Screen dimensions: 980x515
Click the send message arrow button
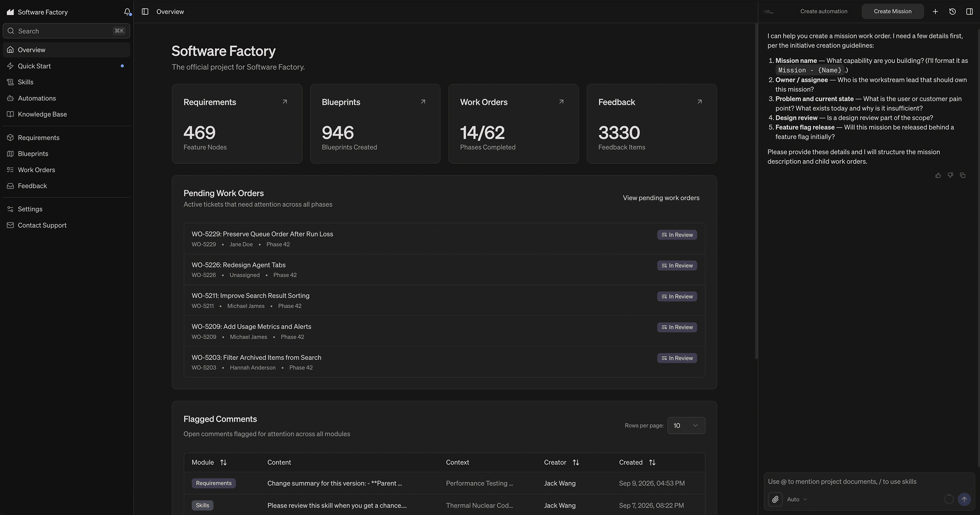pos(964,499)
